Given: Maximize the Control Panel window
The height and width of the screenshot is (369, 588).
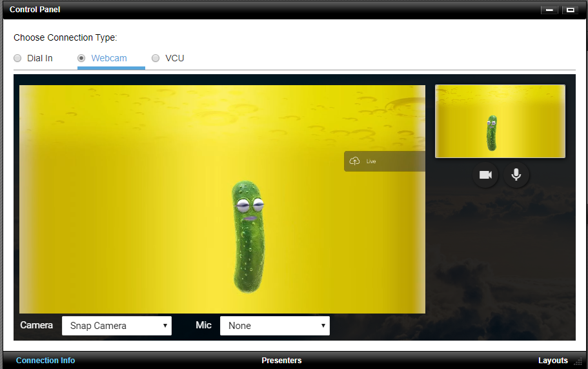Looking at the screenshot, I should coord(571,10).
